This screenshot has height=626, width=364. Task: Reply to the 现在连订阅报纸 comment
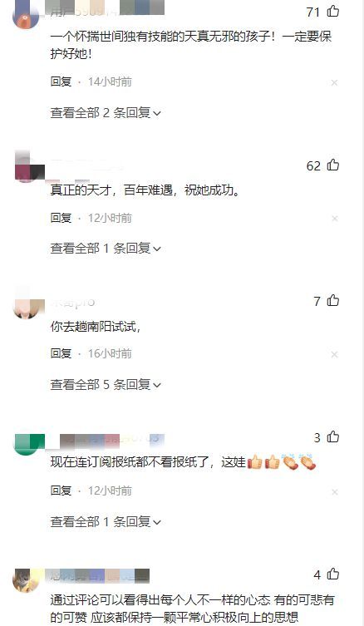point(61,490)
